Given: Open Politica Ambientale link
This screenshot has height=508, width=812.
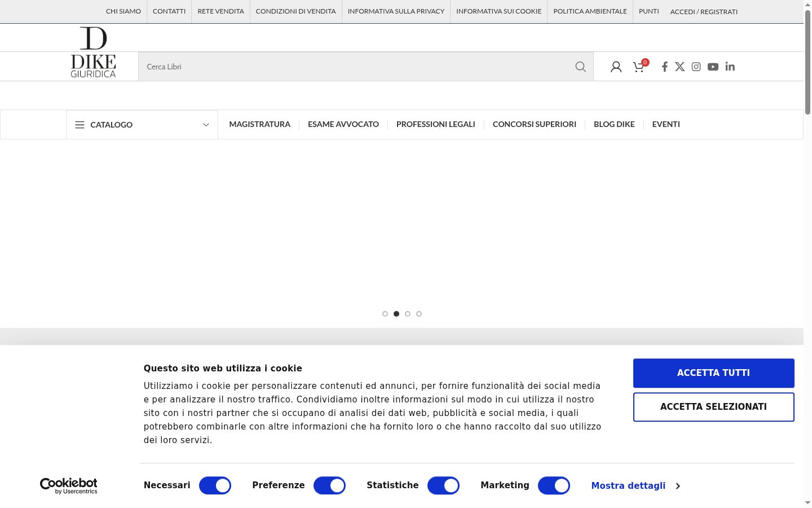Looking at the screenshot, I should [590, 11].
